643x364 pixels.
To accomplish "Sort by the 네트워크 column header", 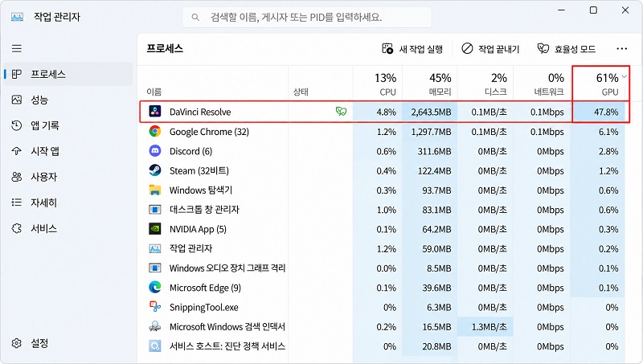I will (542, 84).
